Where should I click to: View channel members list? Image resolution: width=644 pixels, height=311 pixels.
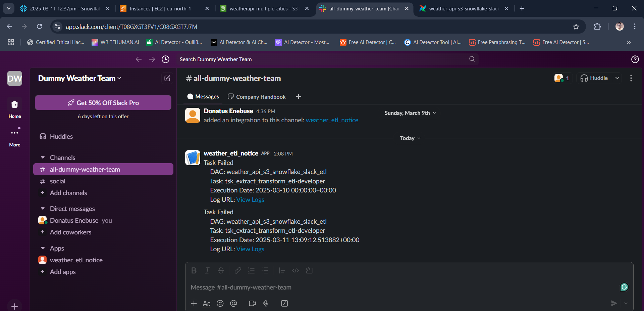pyautogui.click(x=562, y=78)
